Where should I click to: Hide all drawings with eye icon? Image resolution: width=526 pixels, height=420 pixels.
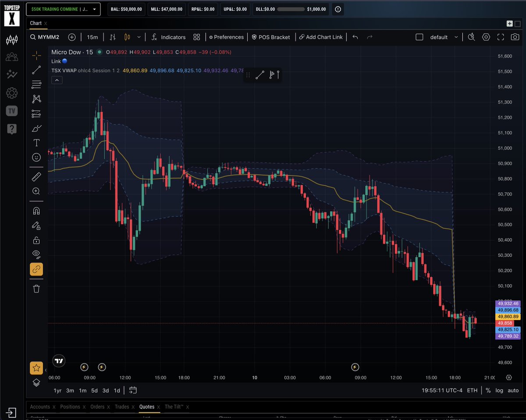(x=36, y=254)
